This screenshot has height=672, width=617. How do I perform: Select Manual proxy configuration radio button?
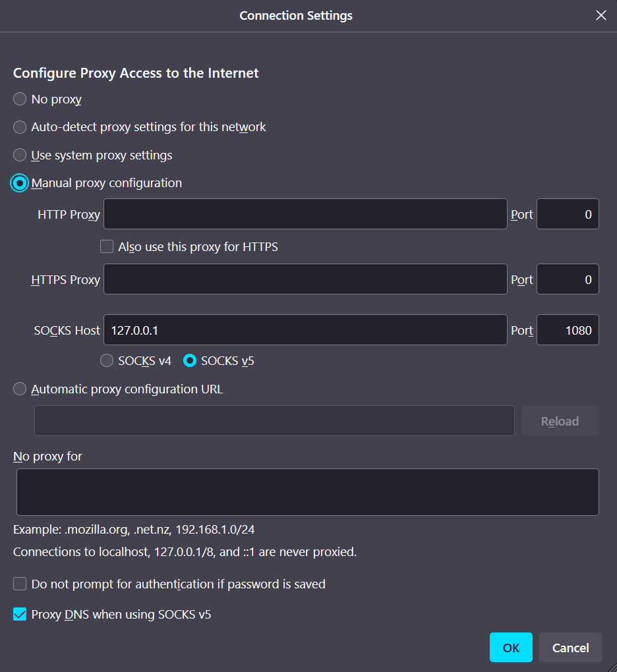coord(20,183)
